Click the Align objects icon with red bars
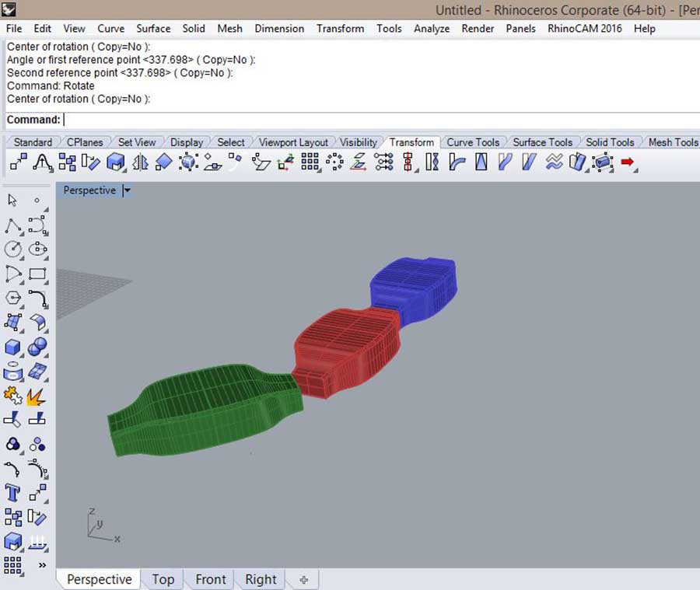Screen dimensions: 700x590 click(x=408, y=162)
